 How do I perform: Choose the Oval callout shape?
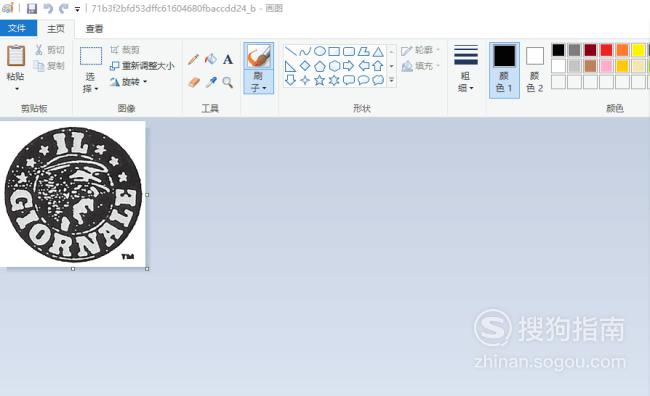(364, 80)
